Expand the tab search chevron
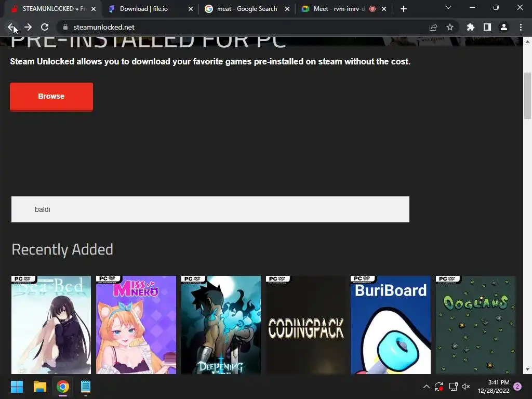Viewport: 532px width, 399px height. tap(448, 7)
